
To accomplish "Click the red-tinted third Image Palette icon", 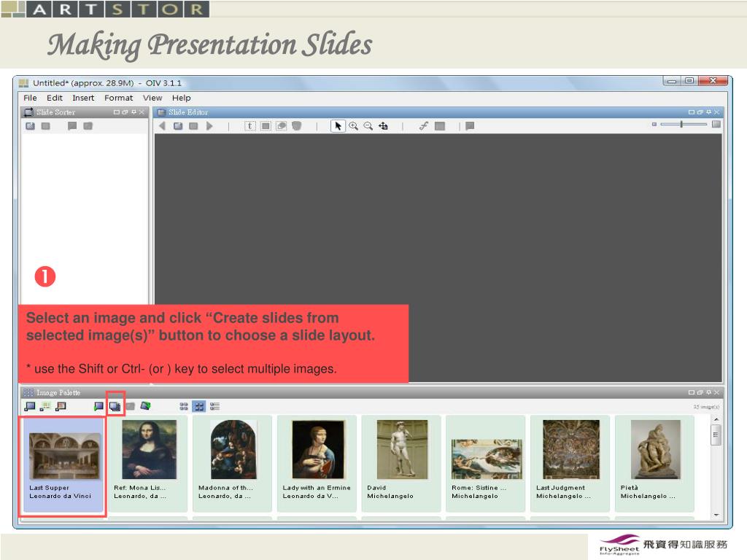I will coord(61,406).
